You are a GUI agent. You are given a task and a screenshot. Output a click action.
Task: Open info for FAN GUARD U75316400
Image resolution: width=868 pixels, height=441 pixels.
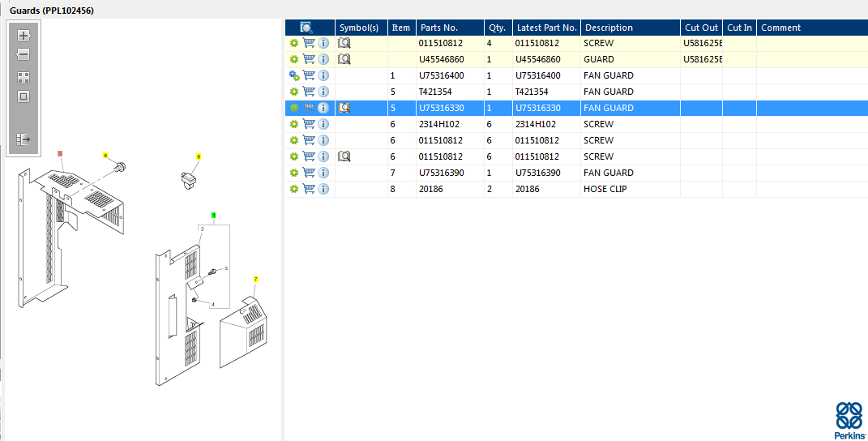point(323,75)
